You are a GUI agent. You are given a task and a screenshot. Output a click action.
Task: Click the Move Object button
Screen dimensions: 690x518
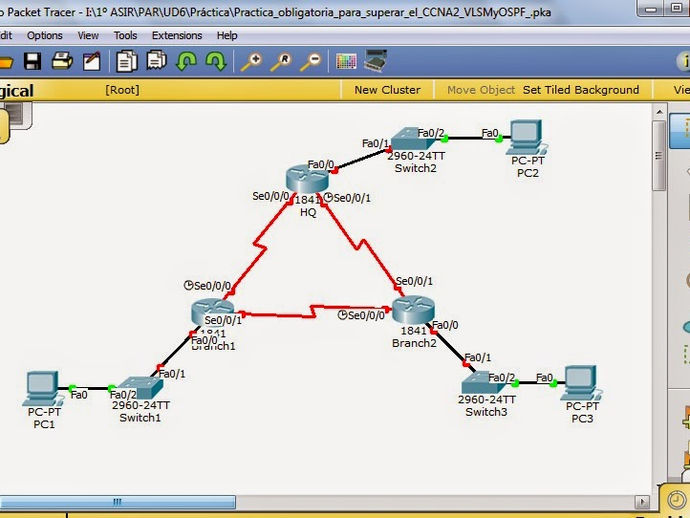point(481,90)
